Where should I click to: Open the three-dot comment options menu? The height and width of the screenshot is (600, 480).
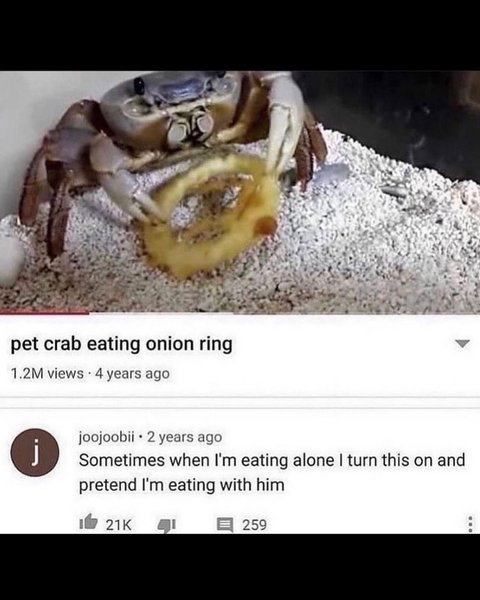[470, 524]
